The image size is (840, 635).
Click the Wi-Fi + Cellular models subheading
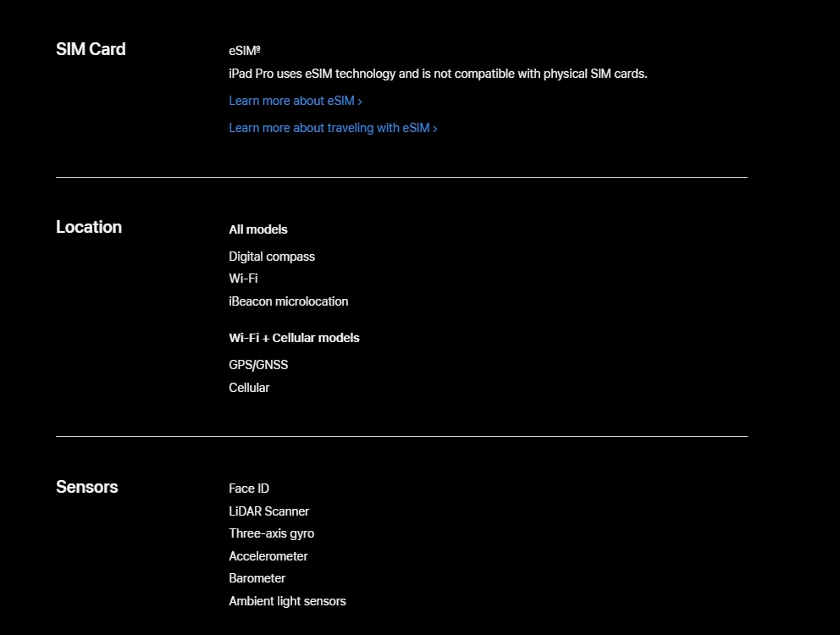[294, 338]
